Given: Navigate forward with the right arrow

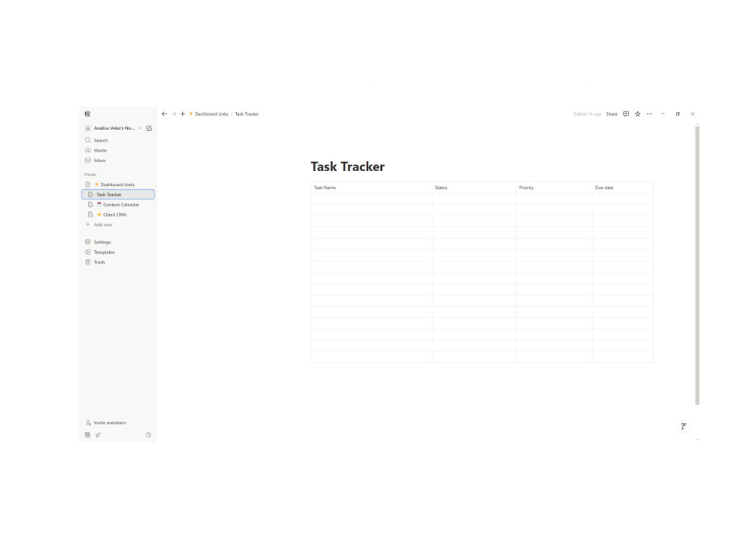Looking at the screenshot, I should pos(174,114).
